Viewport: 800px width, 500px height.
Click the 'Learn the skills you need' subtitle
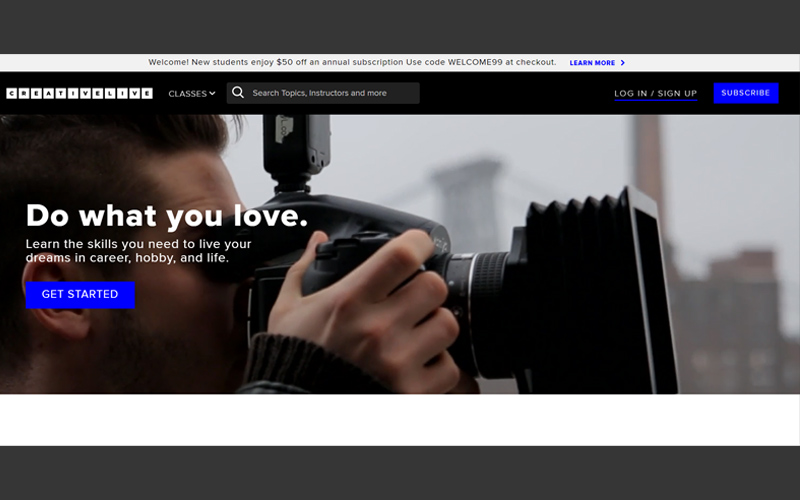(x=139, y=251)
